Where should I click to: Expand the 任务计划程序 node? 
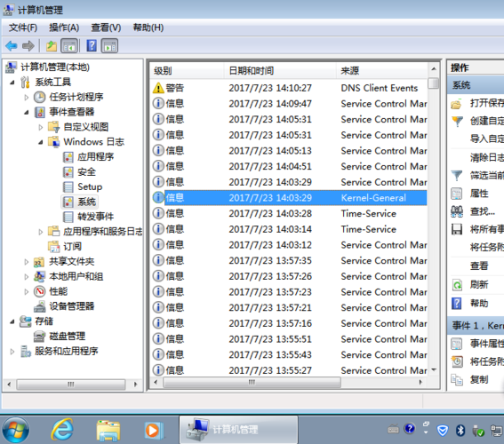(27, 97)
